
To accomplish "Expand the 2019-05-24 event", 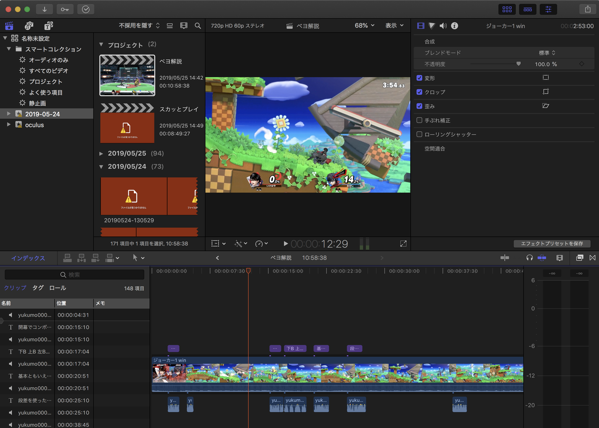I will tap(8, 114).
